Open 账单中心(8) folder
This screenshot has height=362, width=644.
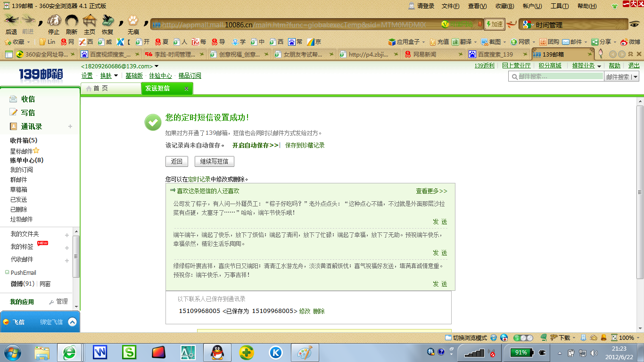26,160
